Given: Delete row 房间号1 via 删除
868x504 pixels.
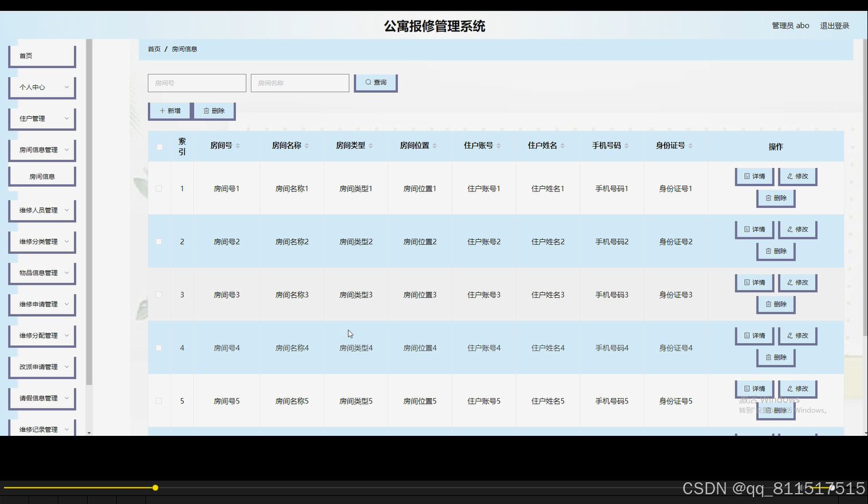Looking at the screenshot, I should click(776, 198).
